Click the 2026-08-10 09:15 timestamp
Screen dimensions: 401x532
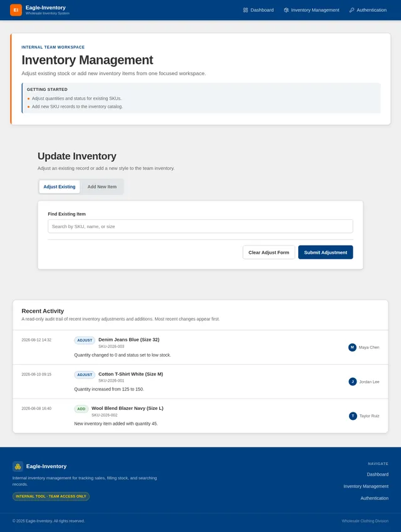pyautogui.click(x=36, y=374)
